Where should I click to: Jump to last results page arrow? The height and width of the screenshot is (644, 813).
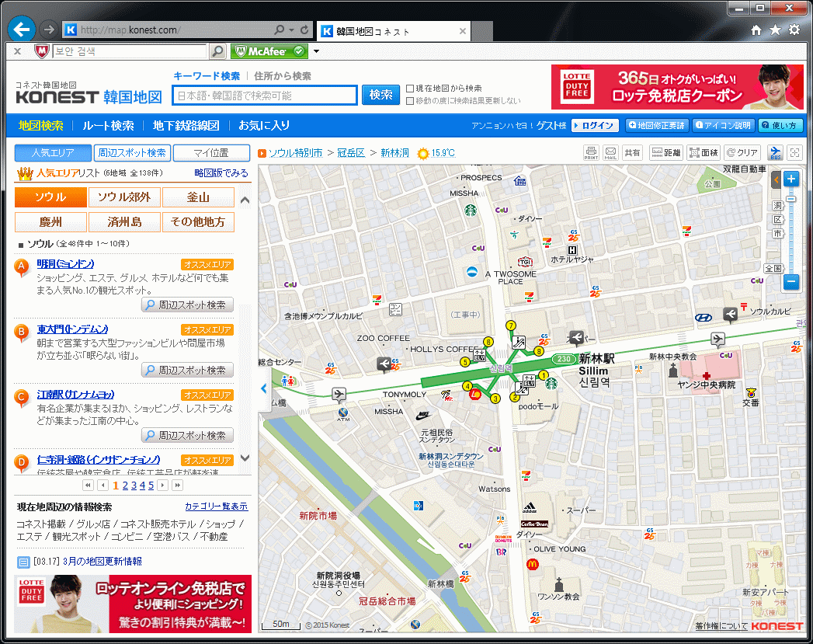click(x=178, y=486)
